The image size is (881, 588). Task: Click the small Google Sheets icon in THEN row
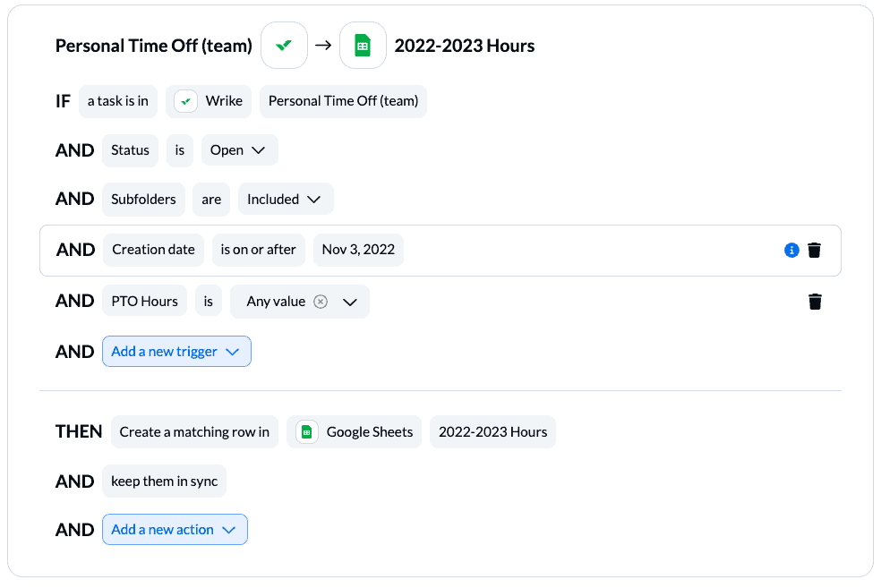[307, 432]
